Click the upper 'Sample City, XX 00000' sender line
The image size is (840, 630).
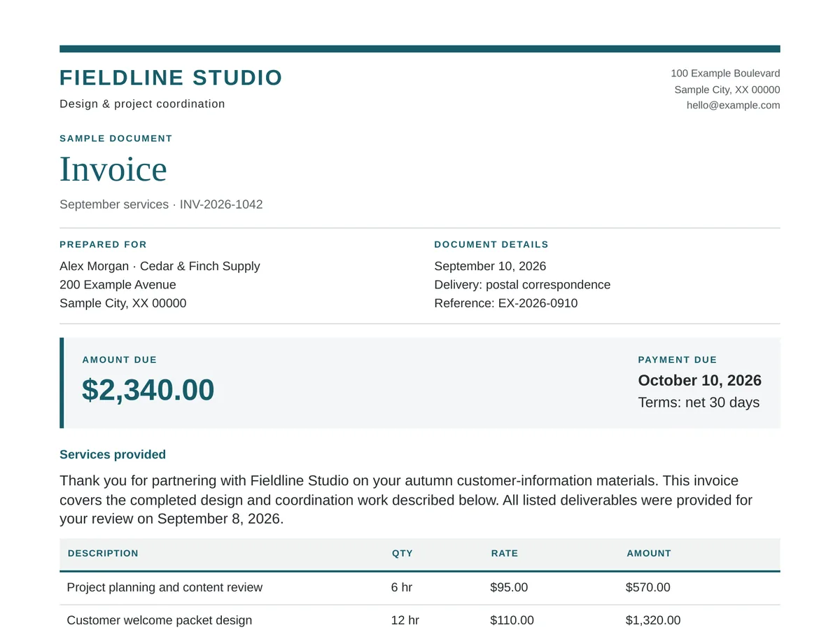tap(727, 90)
